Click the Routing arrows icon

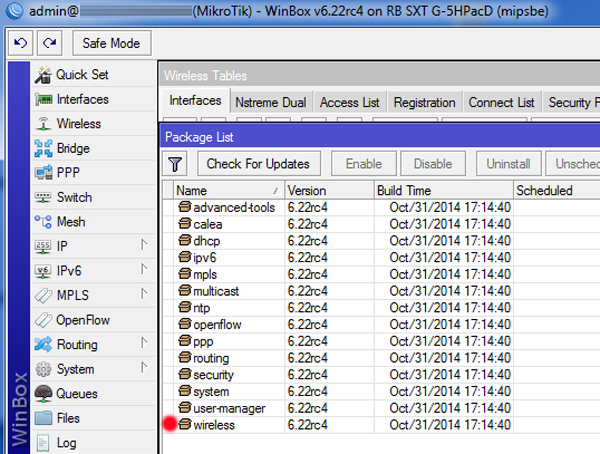pyautogui.click(x=43, y=345)
